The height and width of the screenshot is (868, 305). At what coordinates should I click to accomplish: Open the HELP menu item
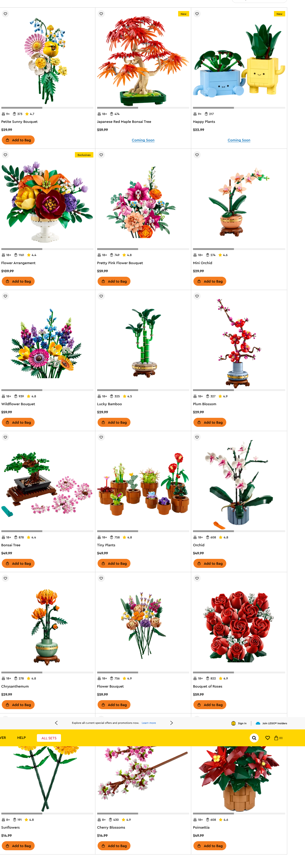22,738
